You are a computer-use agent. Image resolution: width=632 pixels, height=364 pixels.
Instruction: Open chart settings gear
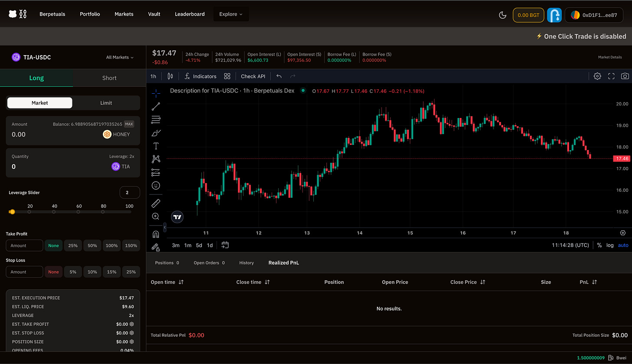(597, 76)
